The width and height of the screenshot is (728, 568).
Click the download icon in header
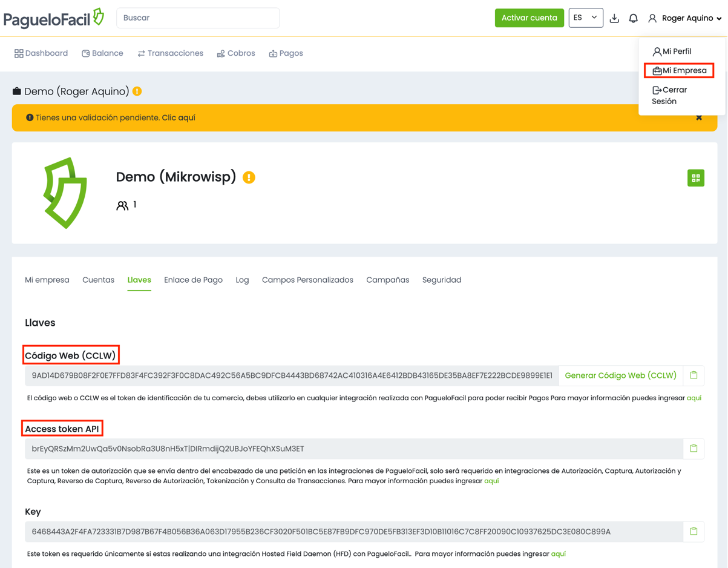tap(614, 18)
